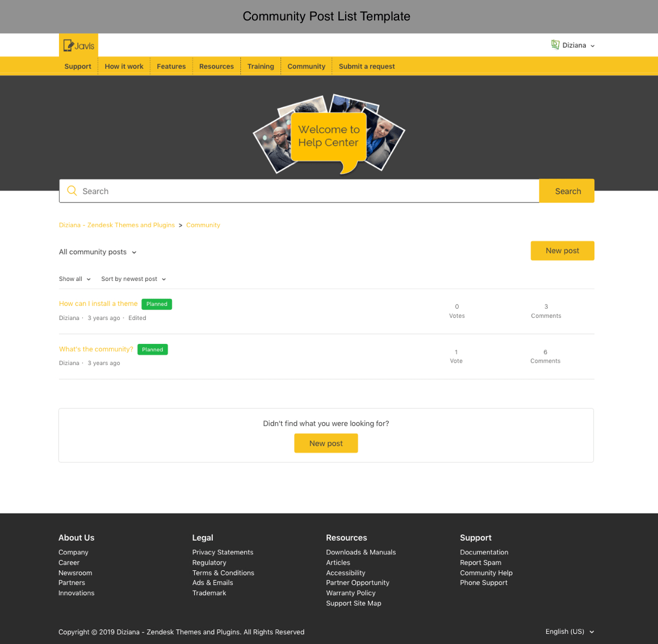Open the 'What's the community?' post

coord(96,349)
